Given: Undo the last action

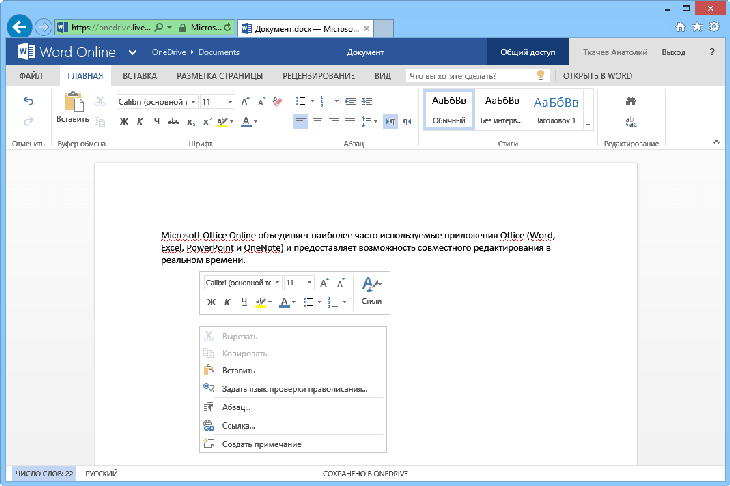Looking at the screenshot, I should tap(28, 101).
